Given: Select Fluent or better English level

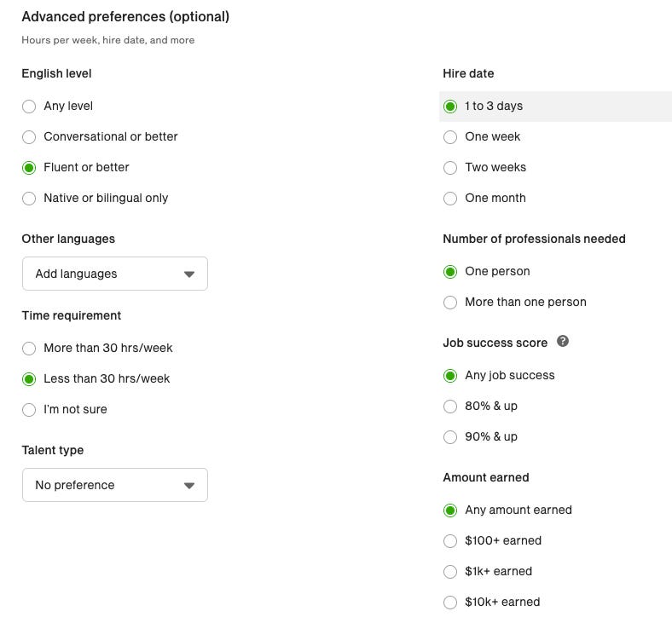Looking at the screenshot, I should point(29,168).
